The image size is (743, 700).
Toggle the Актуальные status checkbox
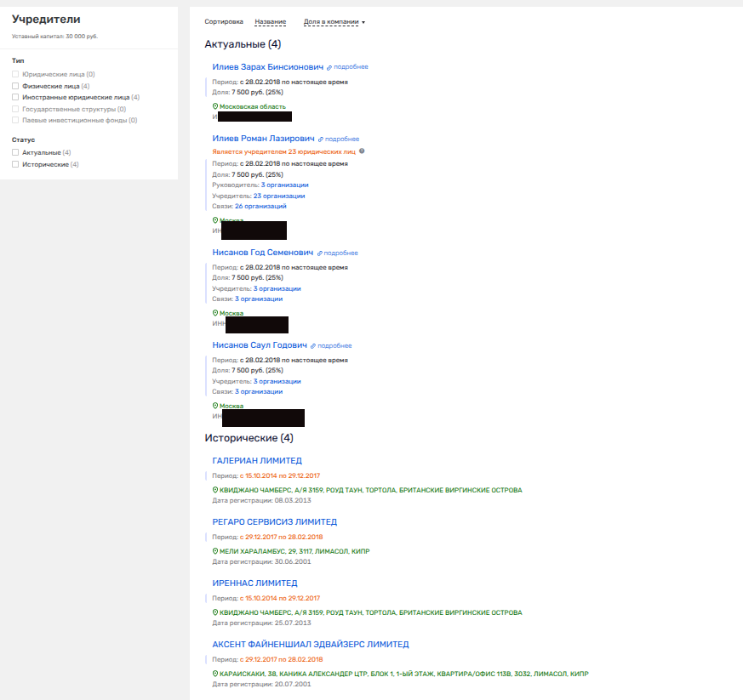tap(15, 152)
